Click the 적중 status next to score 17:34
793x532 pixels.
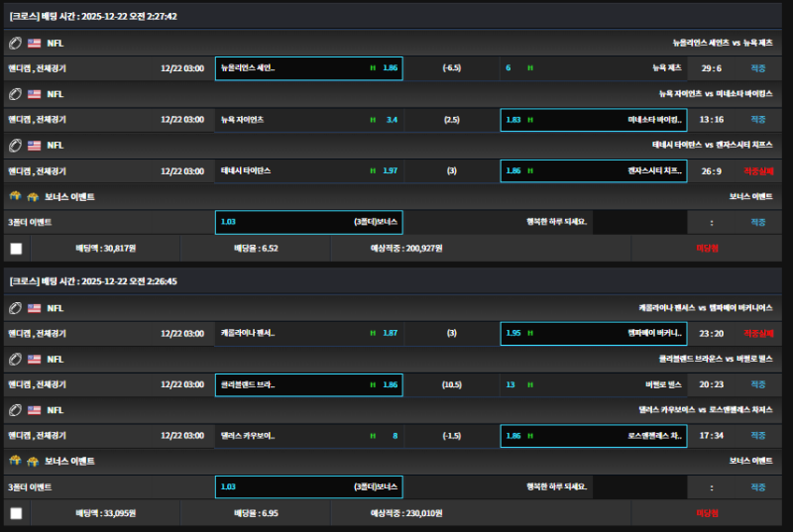[x=757, y=436]
